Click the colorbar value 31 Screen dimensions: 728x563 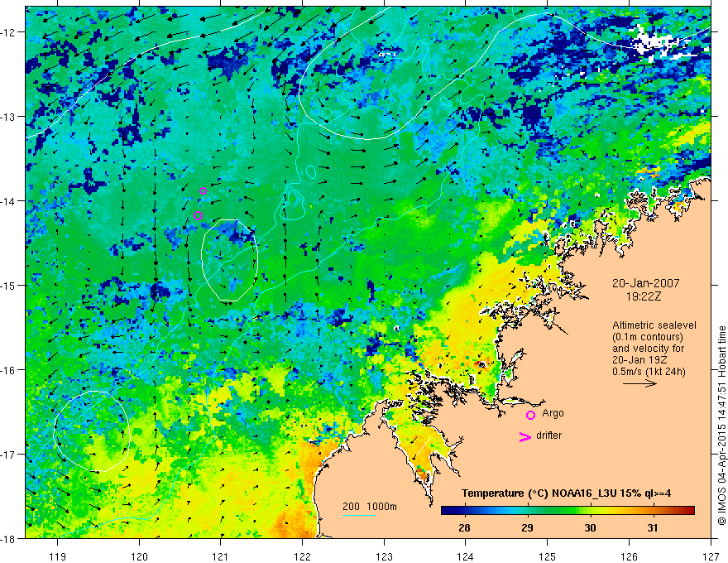653,528
